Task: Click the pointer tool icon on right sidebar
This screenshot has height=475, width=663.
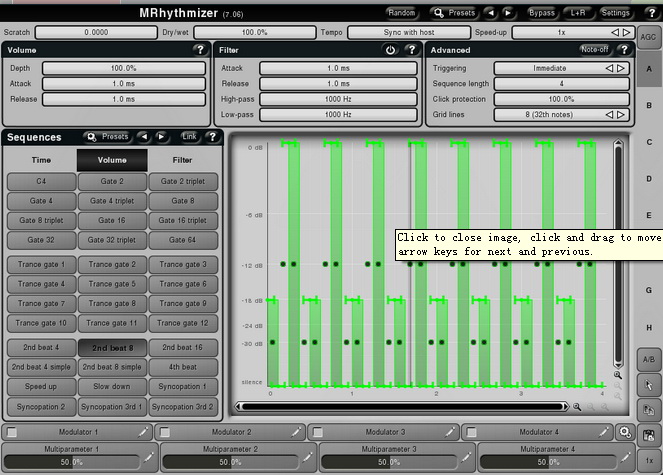Action: [649, 385]
